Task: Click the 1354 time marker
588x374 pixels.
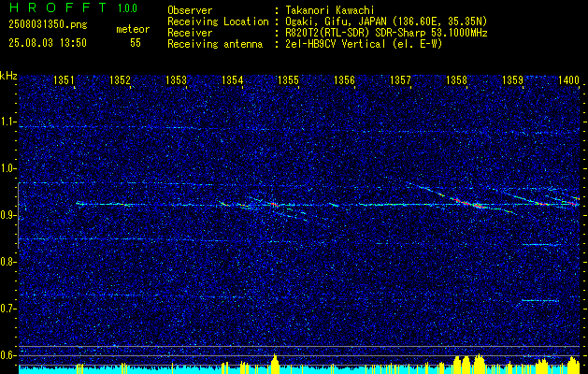Action: pos(232,79)
